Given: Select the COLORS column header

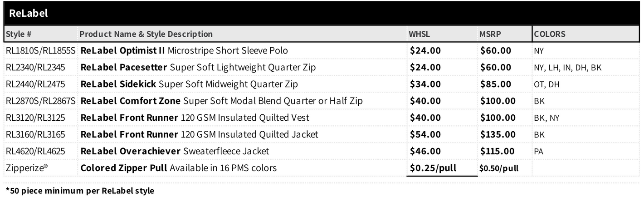Looking at the screenshot, I should pos(550,34).
